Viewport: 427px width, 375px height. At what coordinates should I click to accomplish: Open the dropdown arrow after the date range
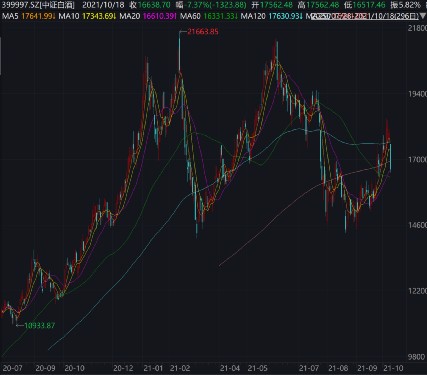422,16
